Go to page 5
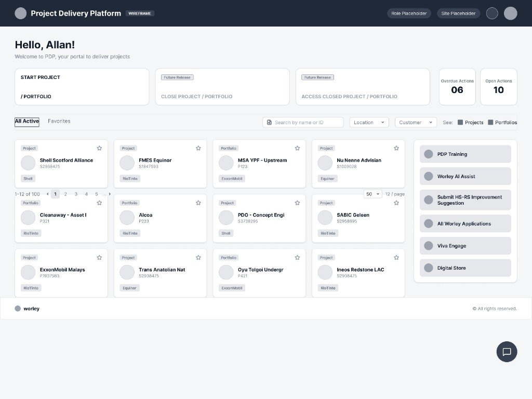Image resolution: width=532 pixels, height=399 pixels. (x=97, y=194)
